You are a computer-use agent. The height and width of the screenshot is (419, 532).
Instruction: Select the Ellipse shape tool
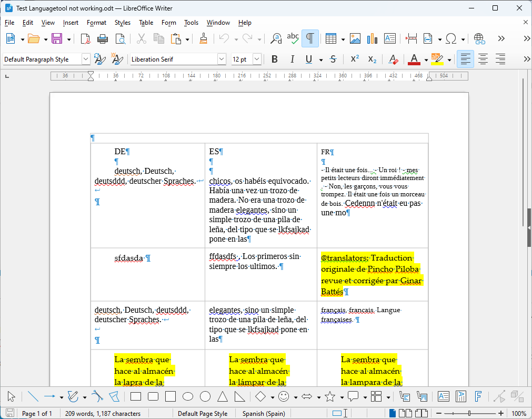click(x=188, y=396)
